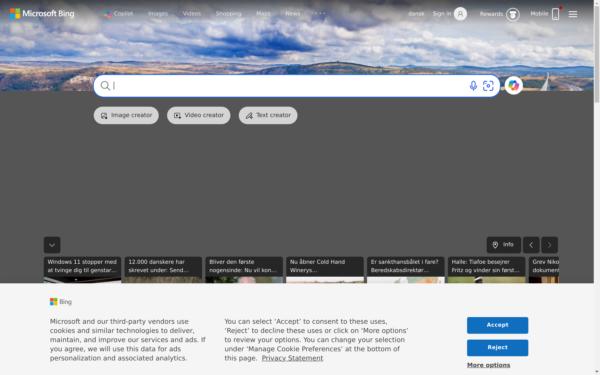The height and width of the screenshot is (375, 600).
Task: Open the 'Nu åbner Cold Hand Winerys' news card
Action: point(325,270)
